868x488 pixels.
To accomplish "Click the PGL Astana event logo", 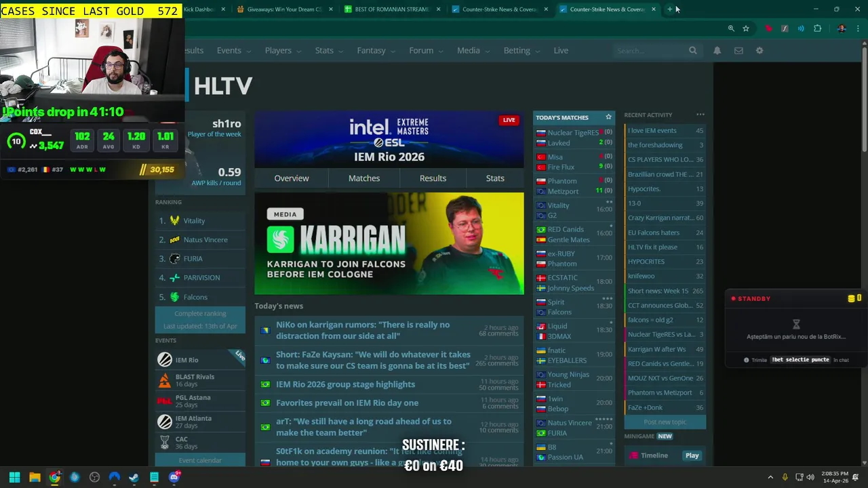I will coord(165,401).
